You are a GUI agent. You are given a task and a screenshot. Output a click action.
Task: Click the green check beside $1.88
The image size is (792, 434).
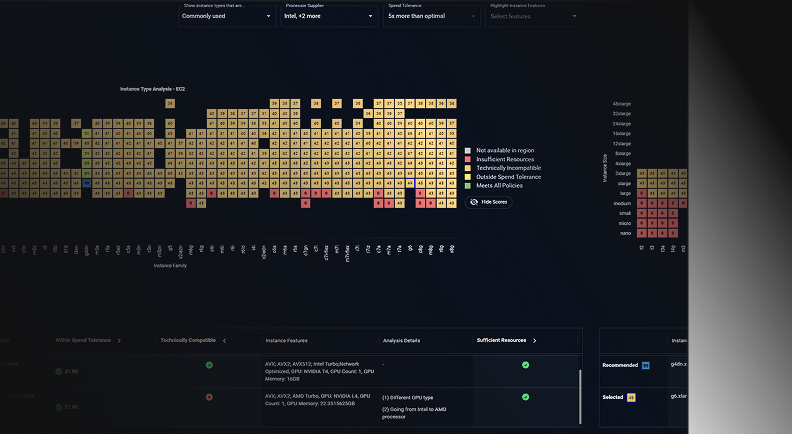(59, 371)
